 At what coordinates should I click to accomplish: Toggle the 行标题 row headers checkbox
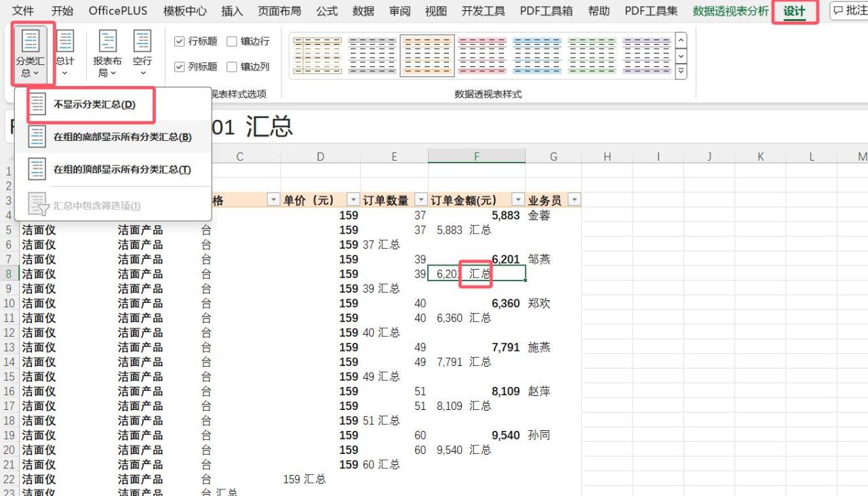click(180, 41)
